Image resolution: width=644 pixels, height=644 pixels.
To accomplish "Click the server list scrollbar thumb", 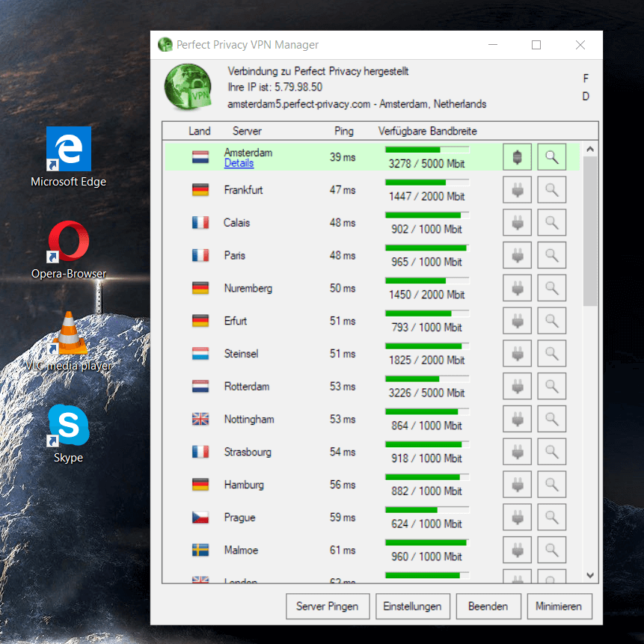I will (x=590, y=231).
